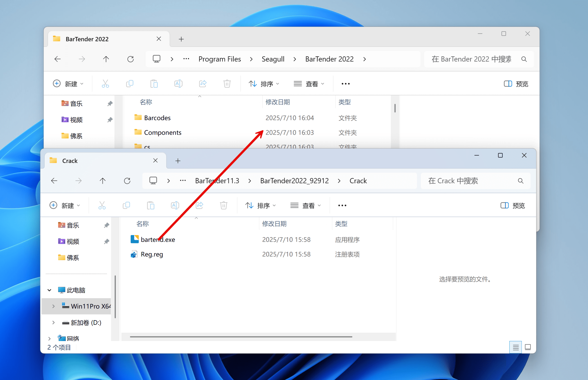Click search magnifier in Crack search box

(x=520, y=181)
